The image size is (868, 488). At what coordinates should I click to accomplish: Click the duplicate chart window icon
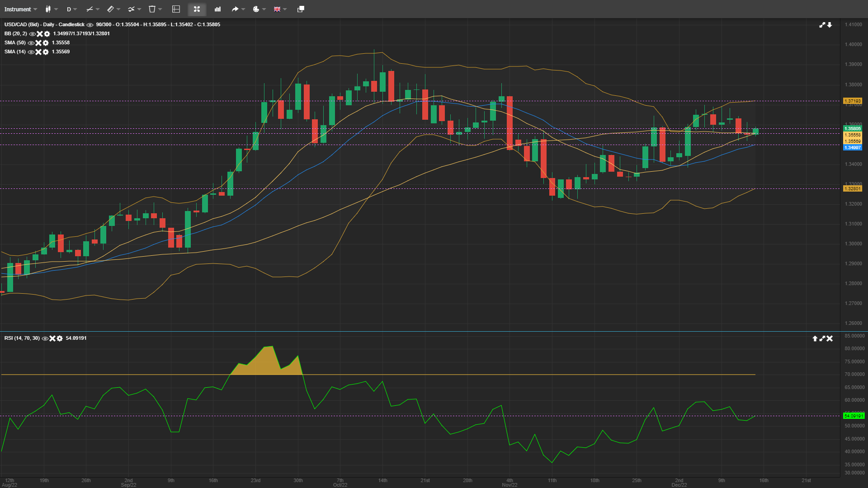tap(300, 9)
